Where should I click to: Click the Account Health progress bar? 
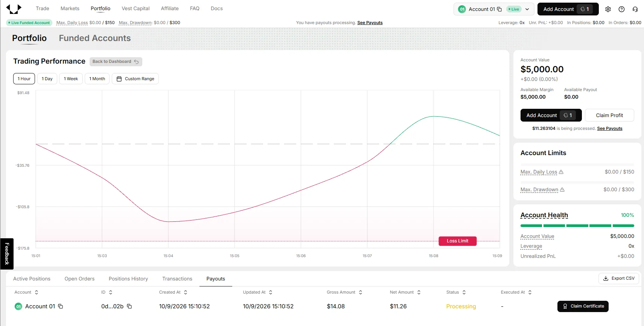(x=577, y=225)
